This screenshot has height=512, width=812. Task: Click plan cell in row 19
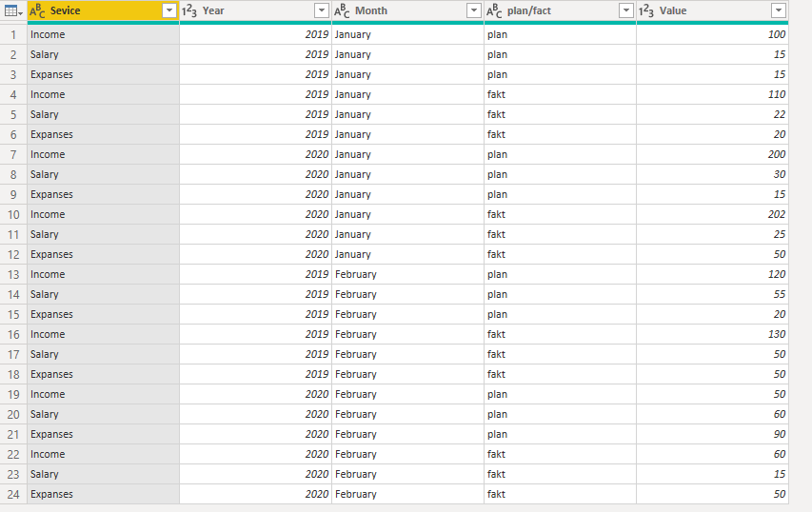coord(560,395)
